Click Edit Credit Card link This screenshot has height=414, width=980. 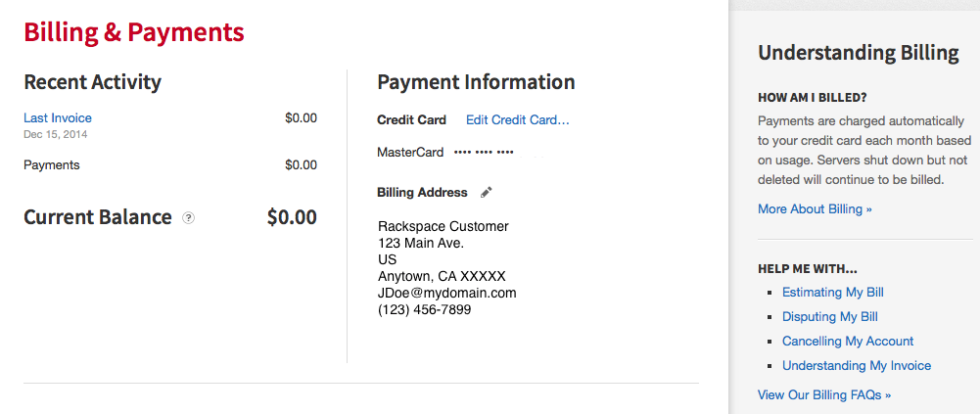pos(518,119)
